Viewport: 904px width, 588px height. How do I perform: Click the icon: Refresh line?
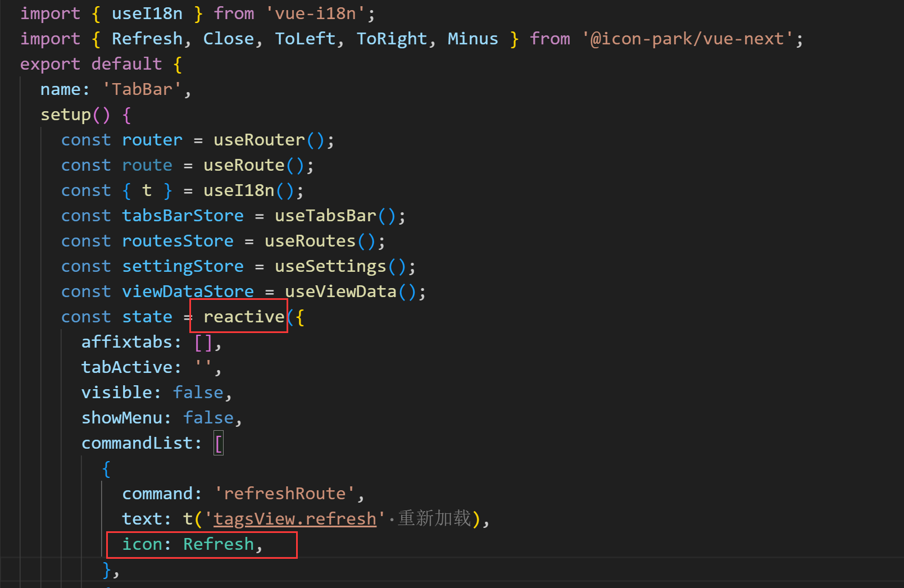[192, 544]
